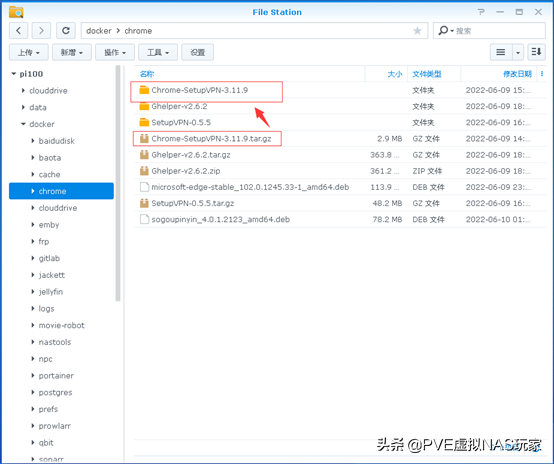Open the column options menu icon

pyautogui.click(x=542, y=74)
